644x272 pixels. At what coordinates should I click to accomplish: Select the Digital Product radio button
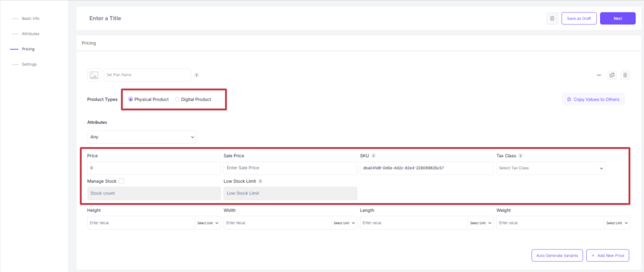pos(177,99)
